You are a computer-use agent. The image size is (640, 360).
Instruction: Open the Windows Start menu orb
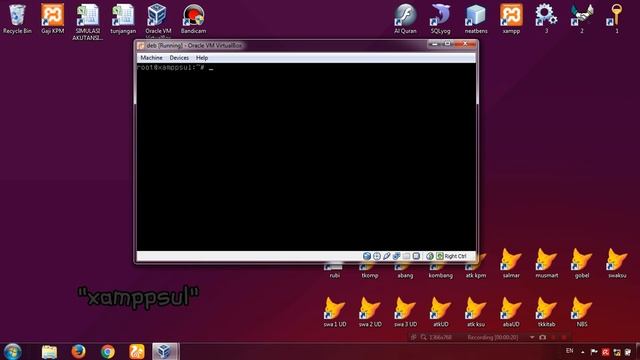(12, 351)
